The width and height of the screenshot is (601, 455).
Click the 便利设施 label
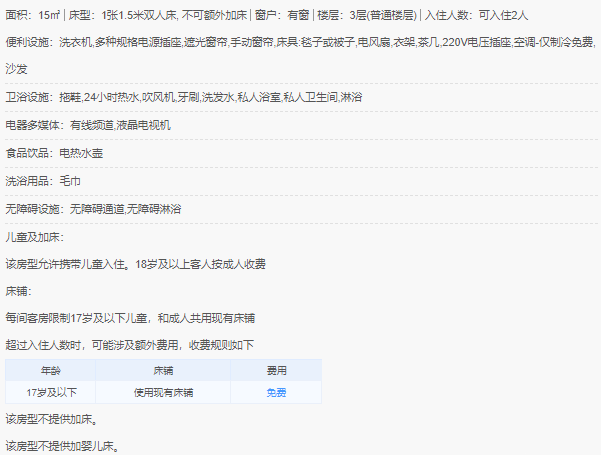[27, 42]
